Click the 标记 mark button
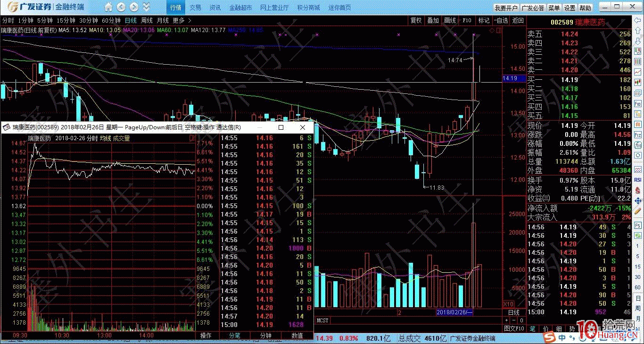This screenshot has height=344, width=644. [x=484, y=21]
